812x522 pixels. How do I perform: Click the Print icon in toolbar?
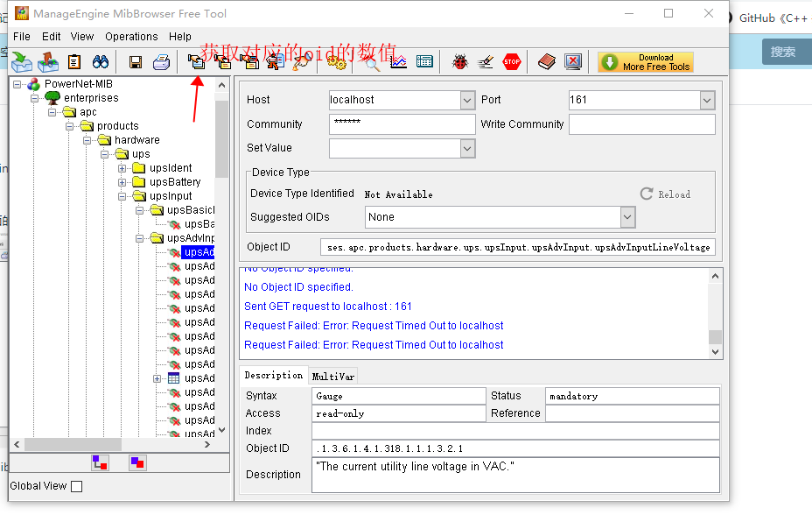click(162, 62)
